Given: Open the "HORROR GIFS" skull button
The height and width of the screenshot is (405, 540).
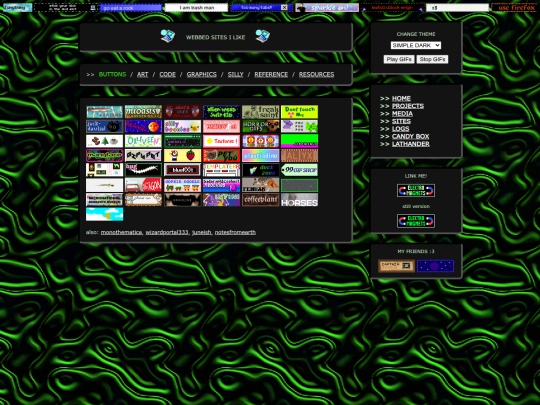Looking at the screenshot, I should [x=260, y=126].
